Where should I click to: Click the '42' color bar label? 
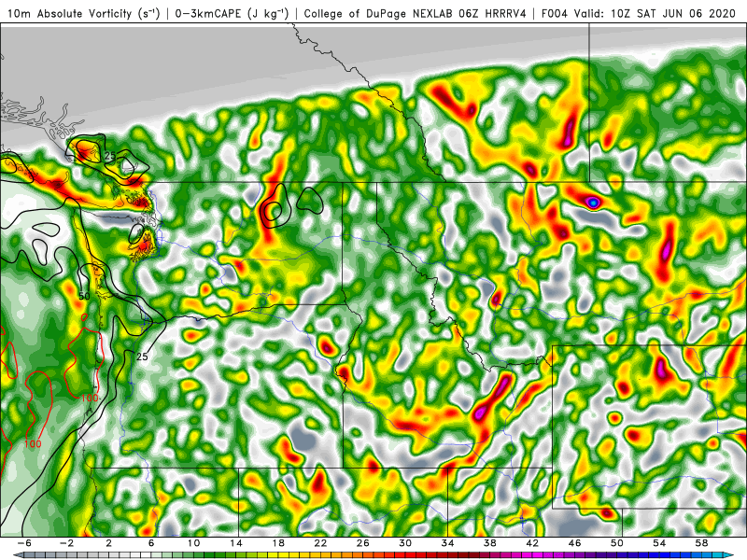532,543
